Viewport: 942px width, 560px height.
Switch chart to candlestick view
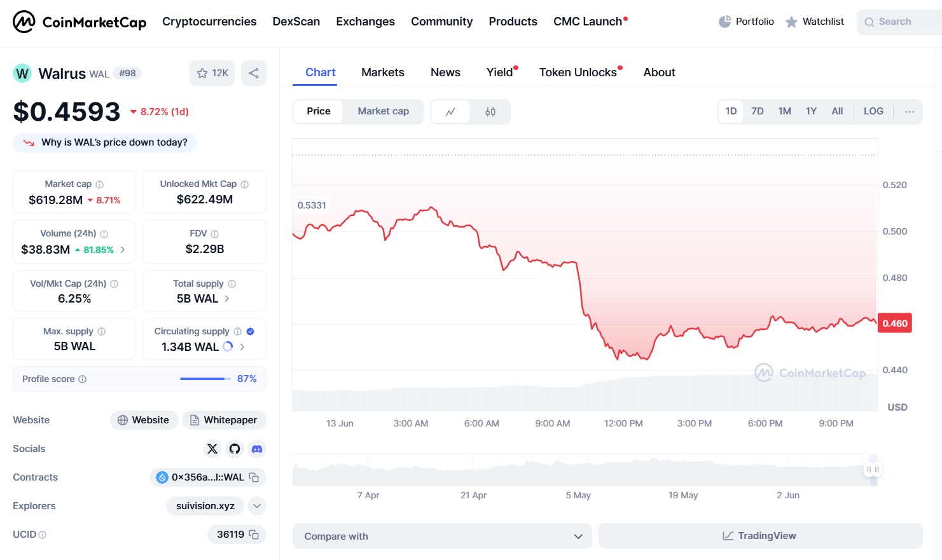coord(490,112)
